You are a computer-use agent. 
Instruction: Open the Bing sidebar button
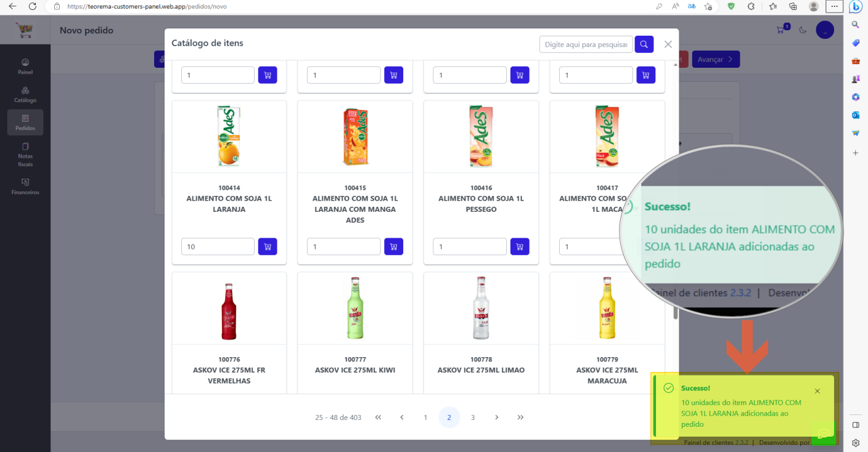[856, 7]
